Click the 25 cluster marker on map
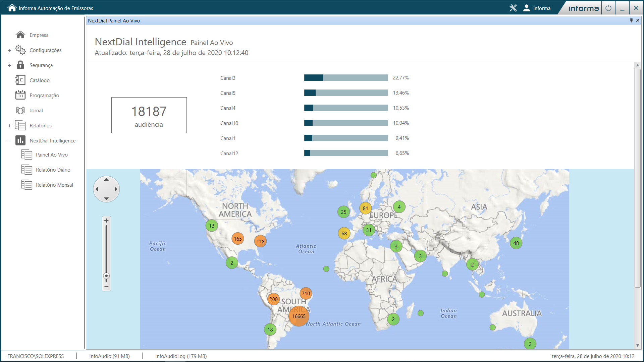Screen dimensions: 644x362 [x=343, y=212]
